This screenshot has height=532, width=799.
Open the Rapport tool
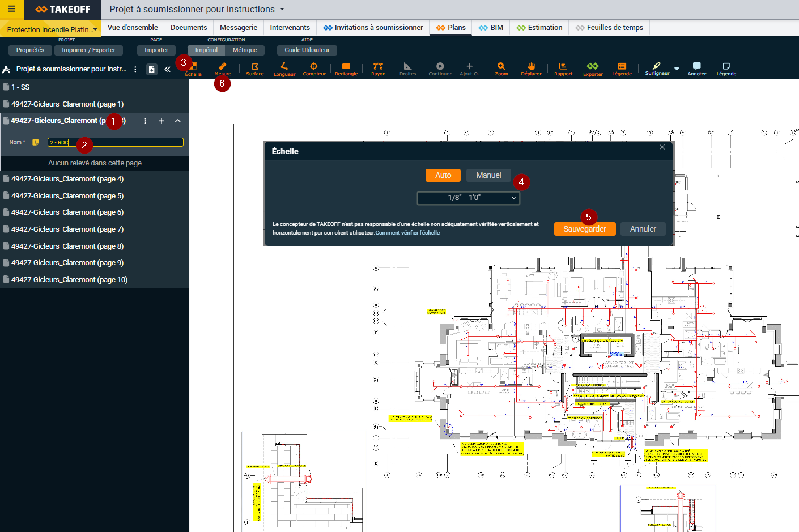[x=563, y=69]
